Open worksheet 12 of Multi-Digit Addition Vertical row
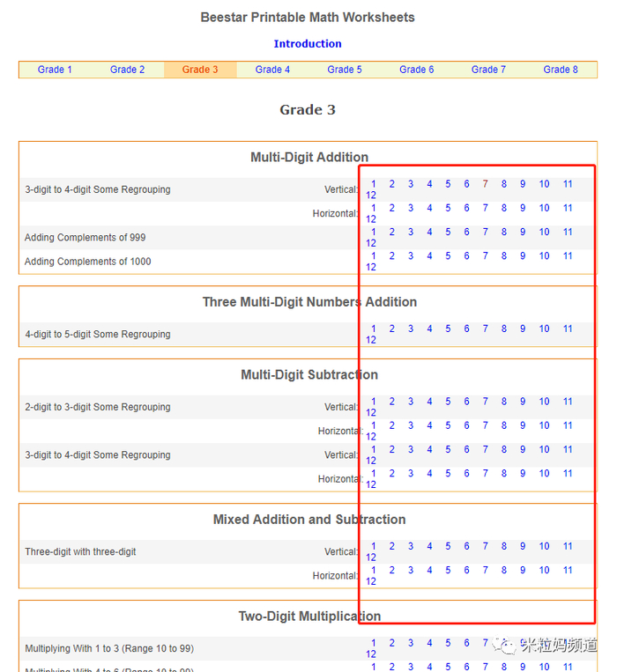617x672 pixels. pyautogui.click(x=371, y=195)
